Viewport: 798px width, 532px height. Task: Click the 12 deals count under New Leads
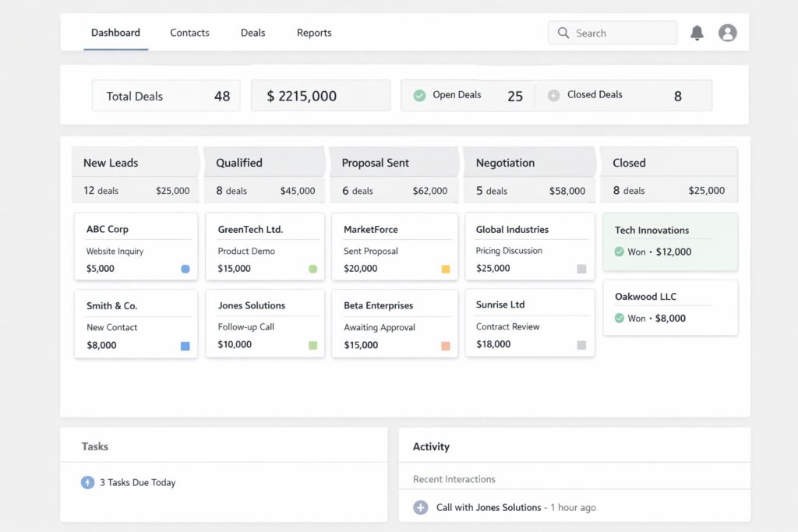101,190
